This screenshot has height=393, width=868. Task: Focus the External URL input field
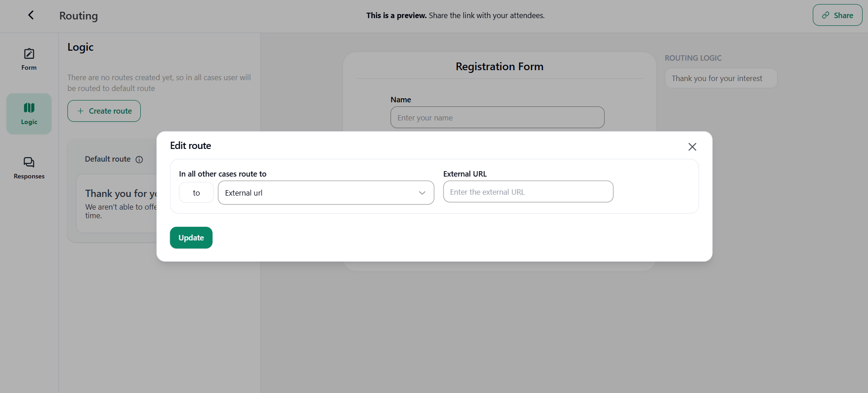pyautogui.click(x=528, y=192)
